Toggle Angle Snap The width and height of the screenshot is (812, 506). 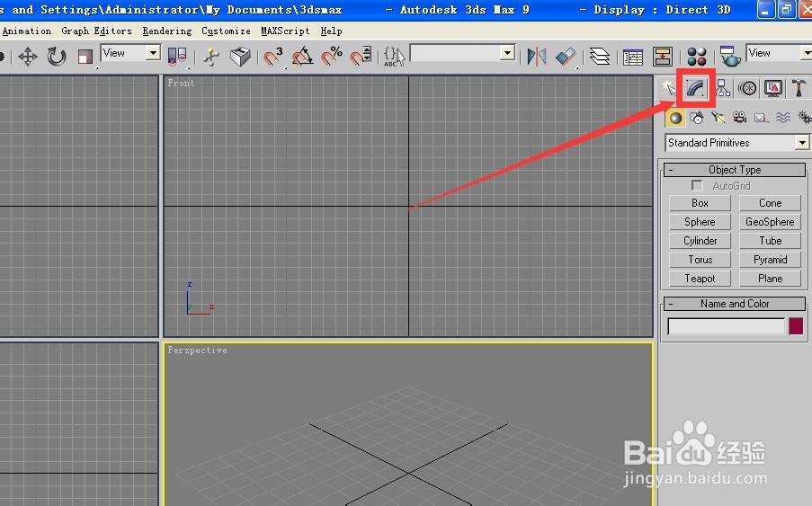[x=302, y=57]
